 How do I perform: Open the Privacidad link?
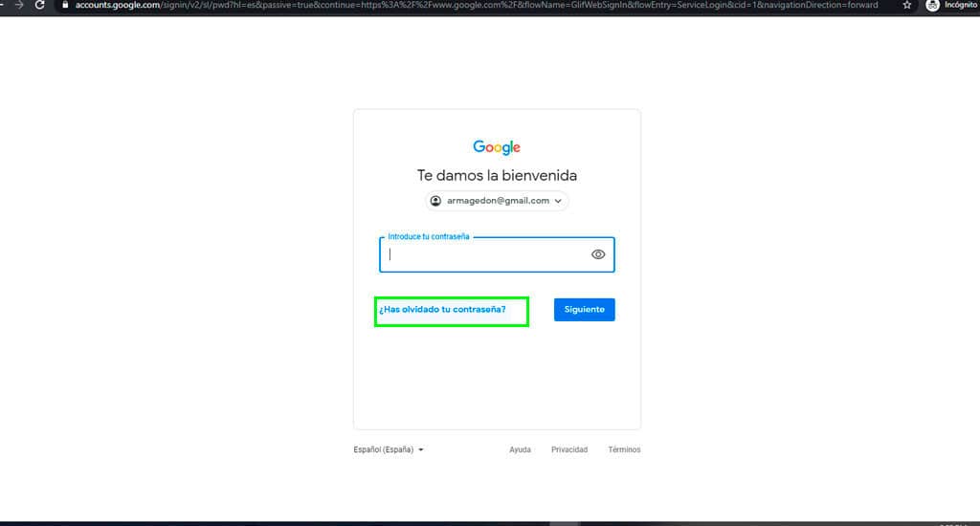coord(569,449)
